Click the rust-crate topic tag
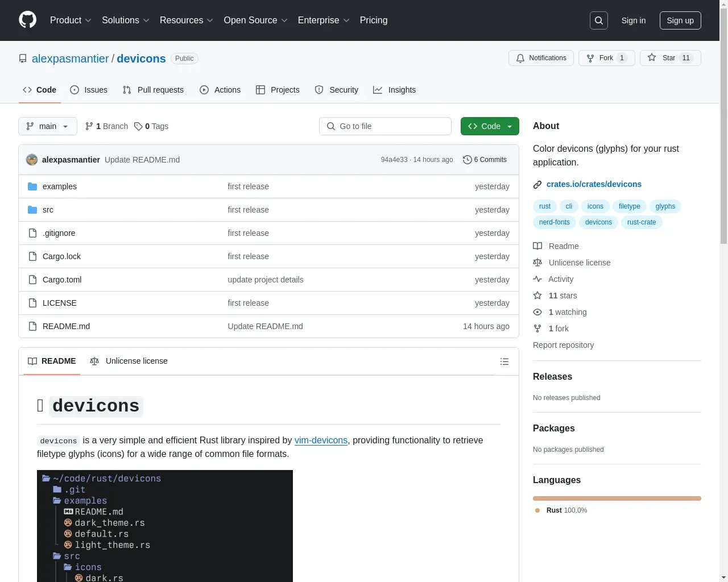 pos(642,222)
